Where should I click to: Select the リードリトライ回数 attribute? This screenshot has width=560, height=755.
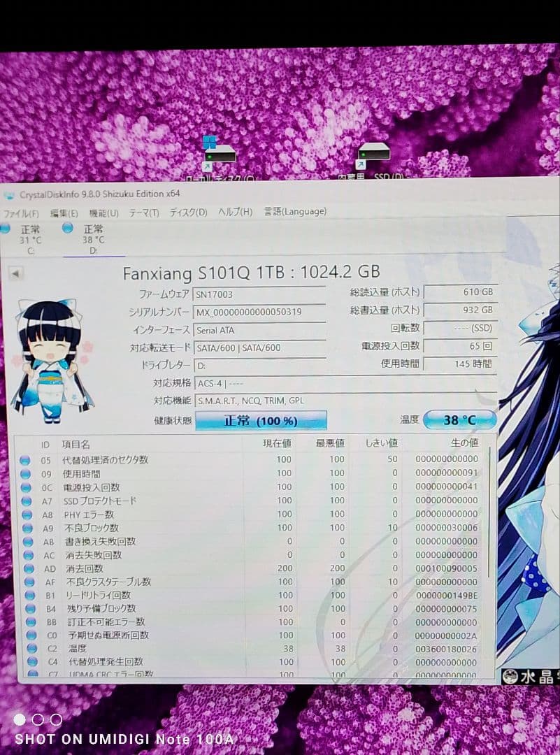point(99,595)
